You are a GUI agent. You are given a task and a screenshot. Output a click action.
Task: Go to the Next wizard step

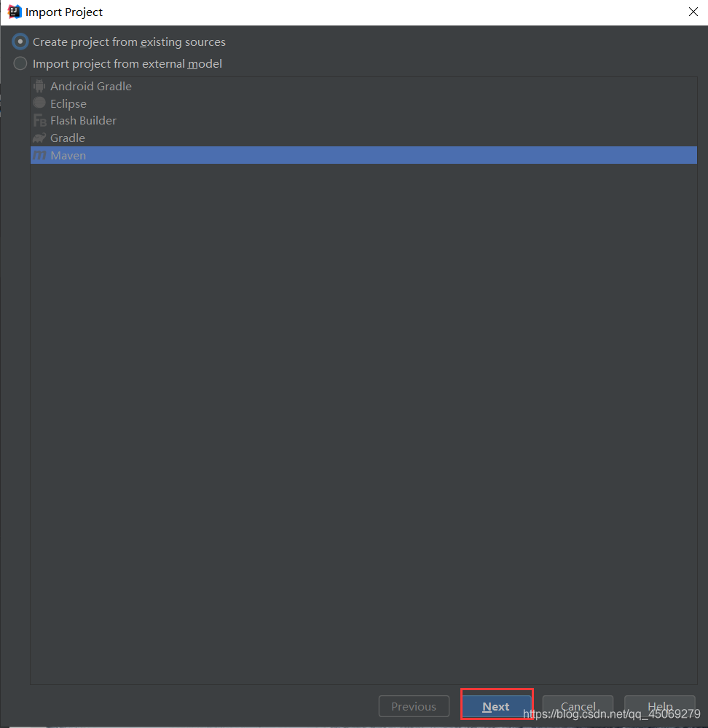(x=496, y=706)
